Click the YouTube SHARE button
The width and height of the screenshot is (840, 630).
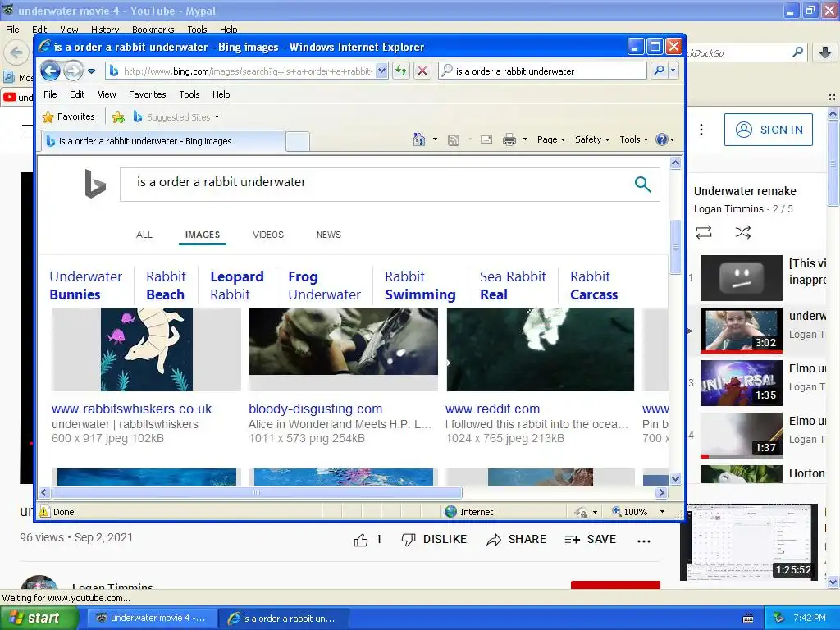516,540
